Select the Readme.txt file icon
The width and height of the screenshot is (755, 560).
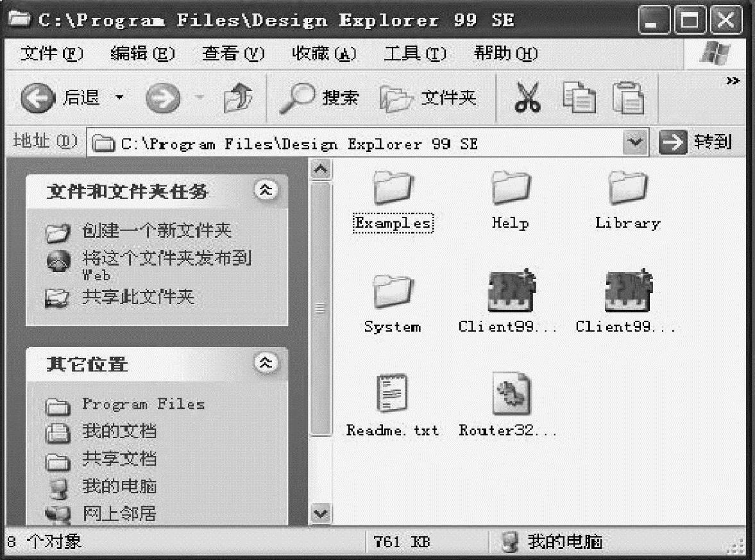tap(392, 393)
